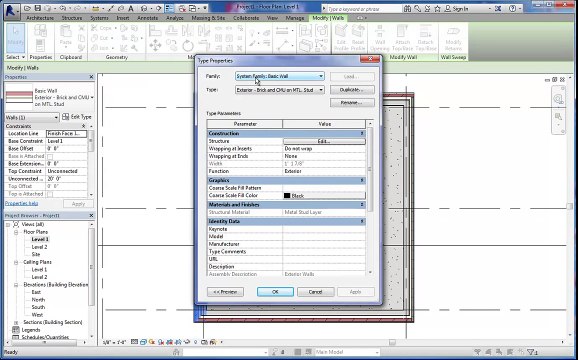Open the Type dropdown in Type Properties
The image size is (578, 360).
coord(321,90)
